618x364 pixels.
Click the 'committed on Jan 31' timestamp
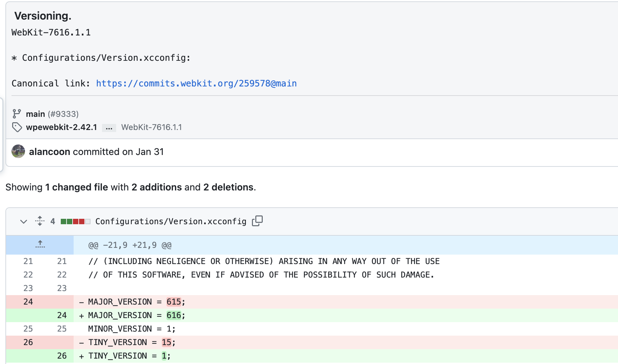(118, 152)
